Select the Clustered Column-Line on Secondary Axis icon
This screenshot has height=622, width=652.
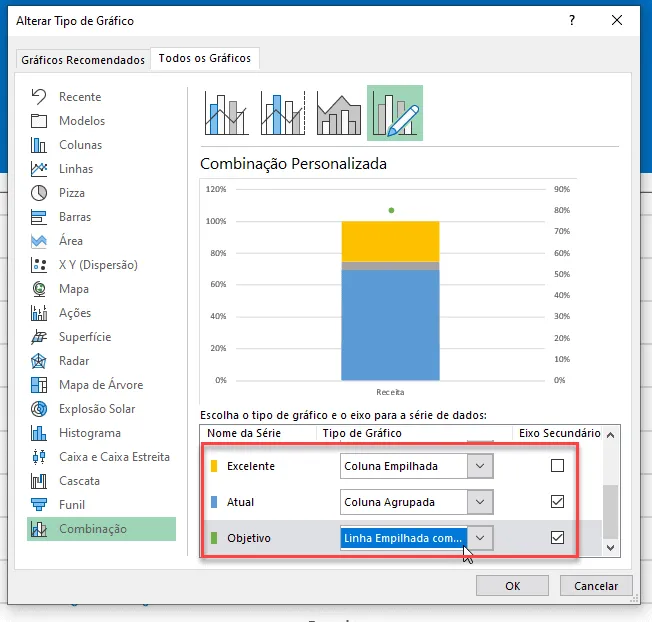tap(283, 113)
